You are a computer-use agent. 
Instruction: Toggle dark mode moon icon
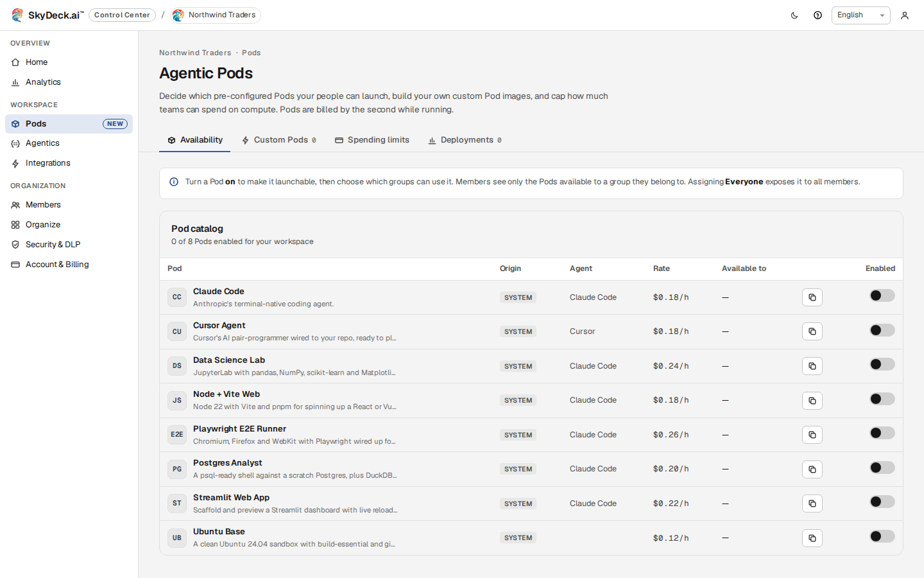click(x=794, y=15)
